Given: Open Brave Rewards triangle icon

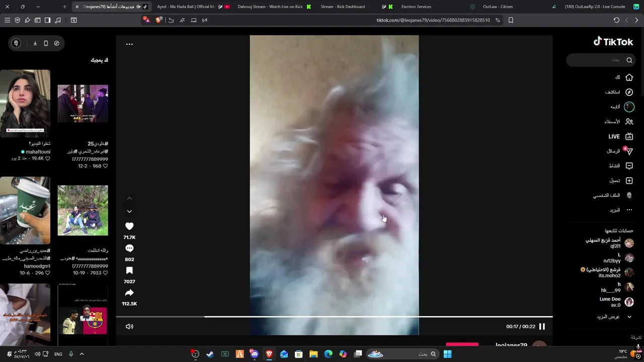Looking at the screenshot, I should (x=146, y=20).
